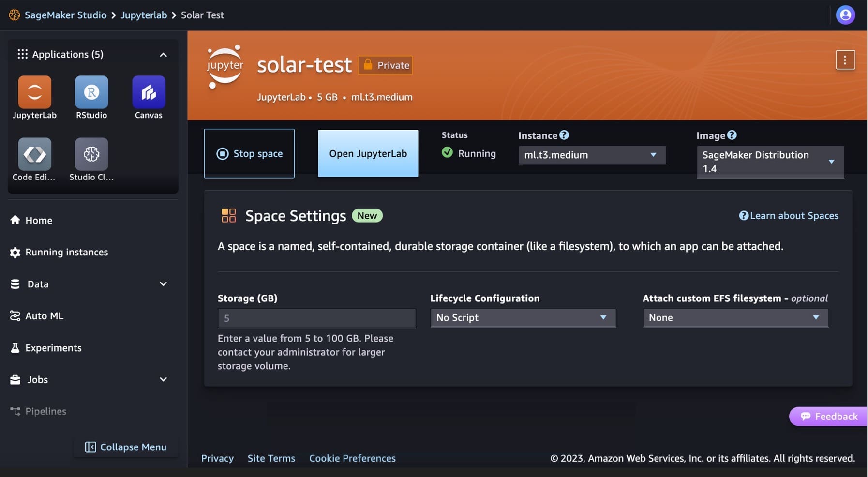Screen dimensions: 868x477
Task: Click the Image help question icon
Action: click(732, 135)
